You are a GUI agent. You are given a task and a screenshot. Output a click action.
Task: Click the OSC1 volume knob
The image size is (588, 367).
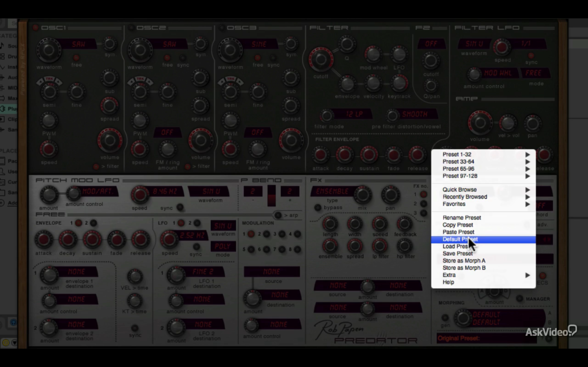point(110,140)
